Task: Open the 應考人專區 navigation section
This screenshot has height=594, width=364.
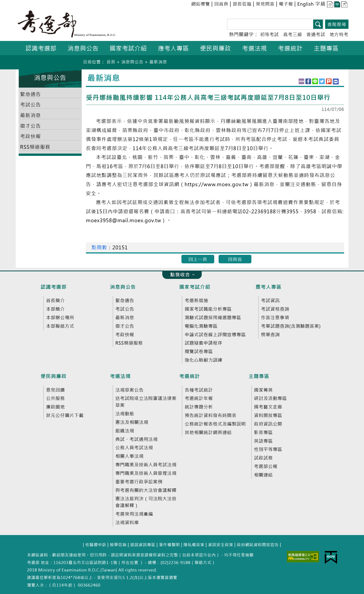Action: click(174, 48)
